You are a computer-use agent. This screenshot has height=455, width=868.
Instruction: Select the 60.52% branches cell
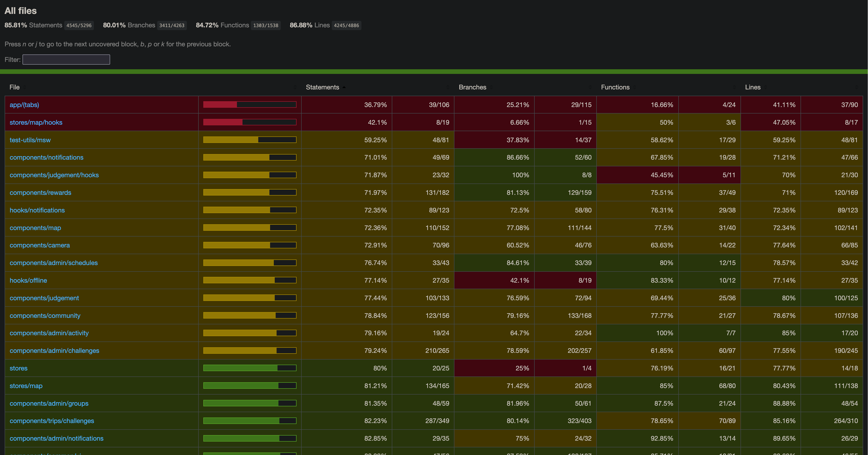coord(494,245)
